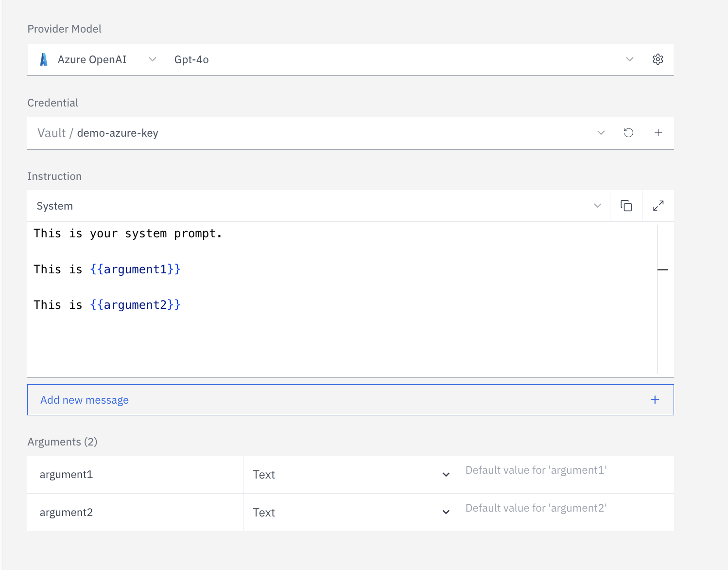Click the argument1 name field
This screenshot has height=570, width=728.
pos(135,475)
